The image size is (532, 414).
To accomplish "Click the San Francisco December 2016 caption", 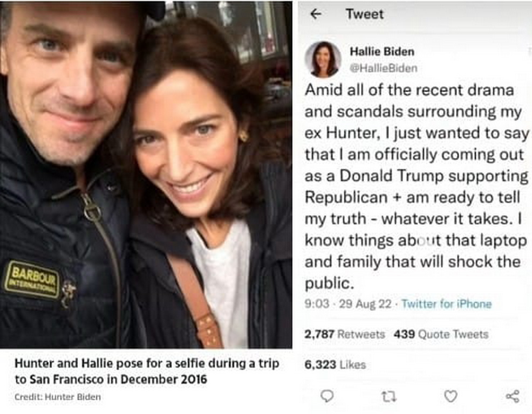I will [147, 371].
